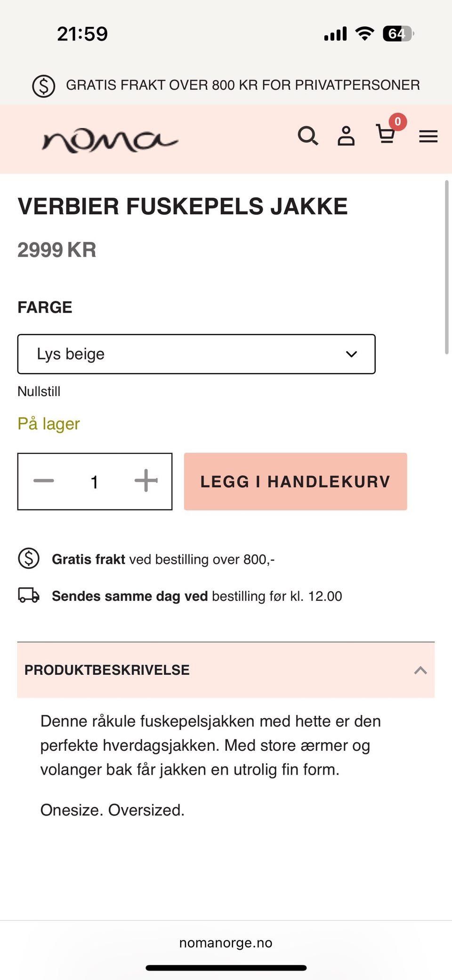Tap the free shipping dollar icon in banner
Image resolution: width=452 pixels, height=980 pixels.
point(44,86)
